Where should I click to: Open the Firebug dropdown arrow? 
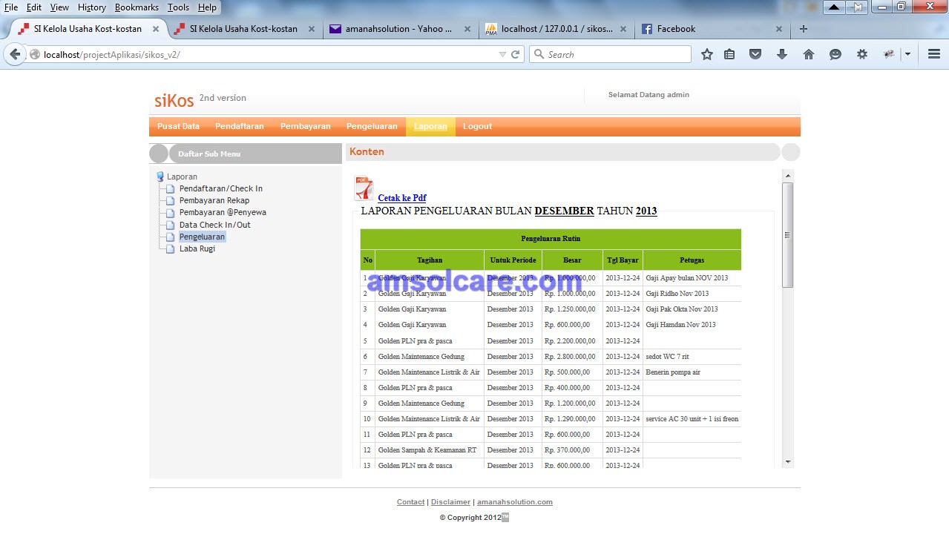click(x=907, y=54)
